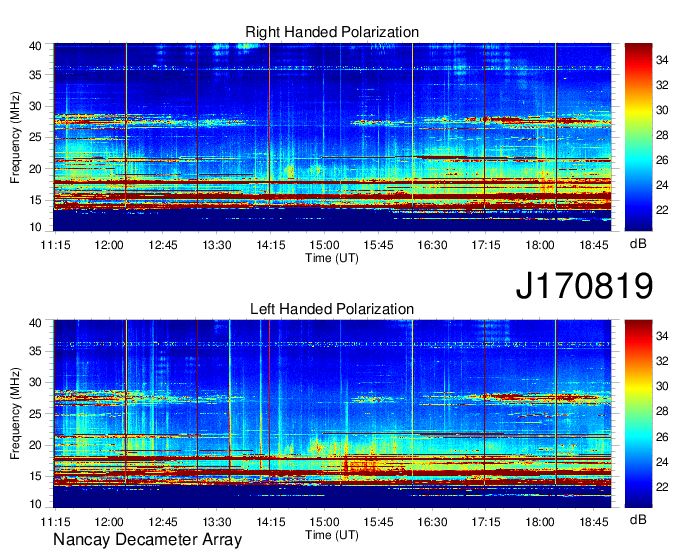The height and width of the screenshot is (552, 680).
Task: Click Time (UT) label under left-handed plot
Action: (x=332, y=536)
